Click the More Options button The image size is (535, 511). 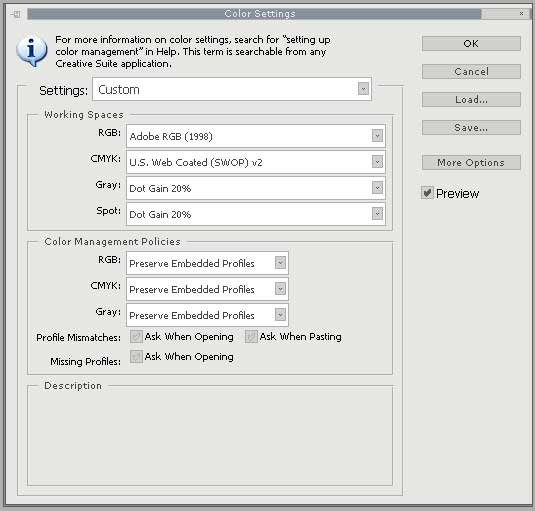click(471, 163)
